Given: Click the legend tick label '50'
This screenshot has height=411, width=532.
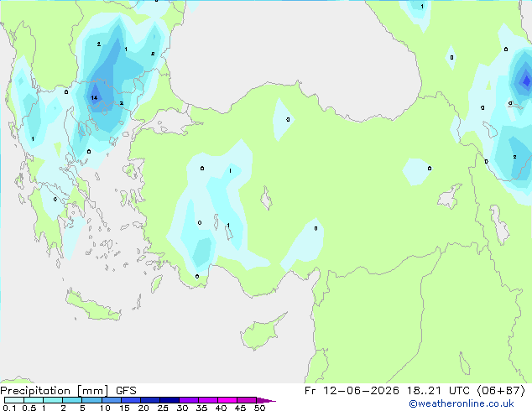Looking at the screenshot, I should tap(259, 408).
